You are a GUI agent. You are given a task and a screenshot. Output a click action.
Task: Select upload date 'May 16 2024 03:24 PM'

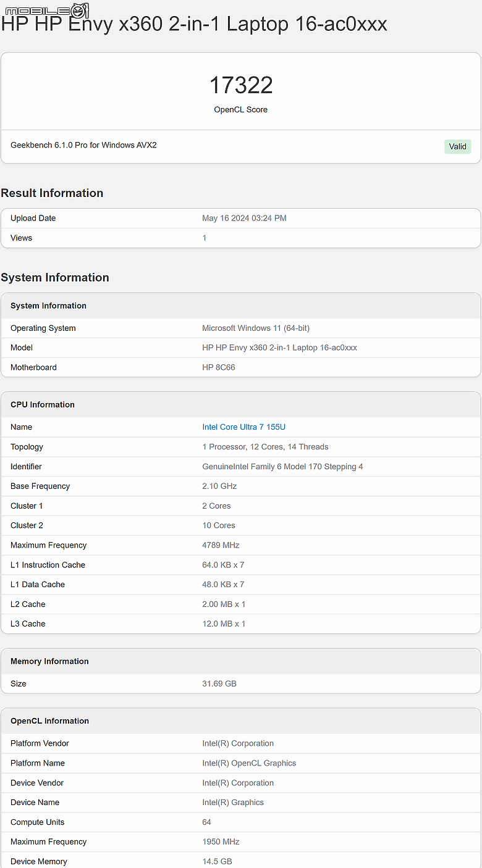click(x=244, y=219)
